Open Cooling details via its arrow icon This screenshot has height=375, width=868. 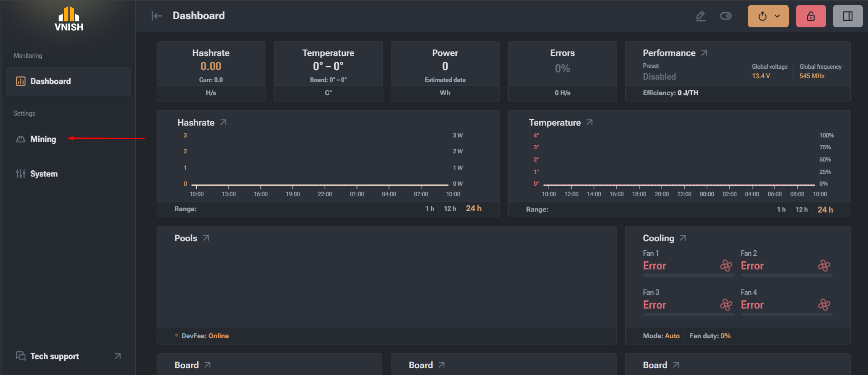683,238
